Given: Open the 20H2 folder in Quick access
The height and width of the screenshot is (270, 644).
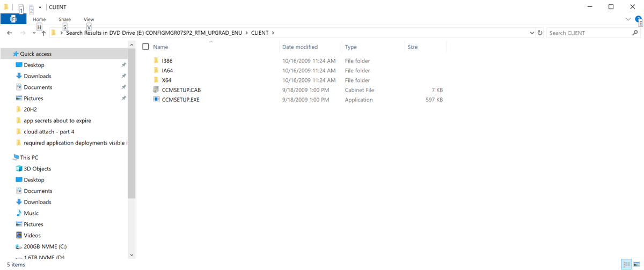Looking at the screenshot, I should [x=30, y=109].
